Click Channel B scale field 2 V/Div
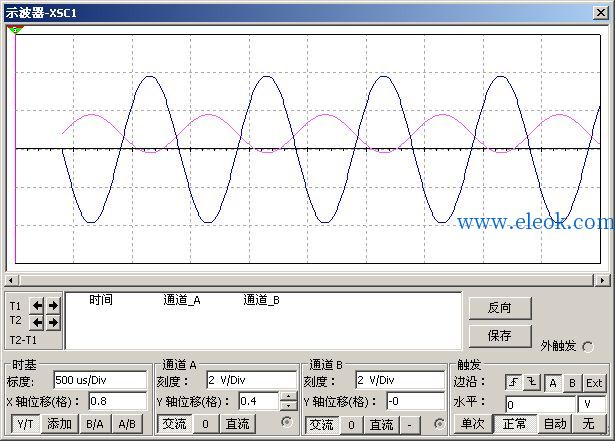 pyautogui.click(x=400, y=380)
